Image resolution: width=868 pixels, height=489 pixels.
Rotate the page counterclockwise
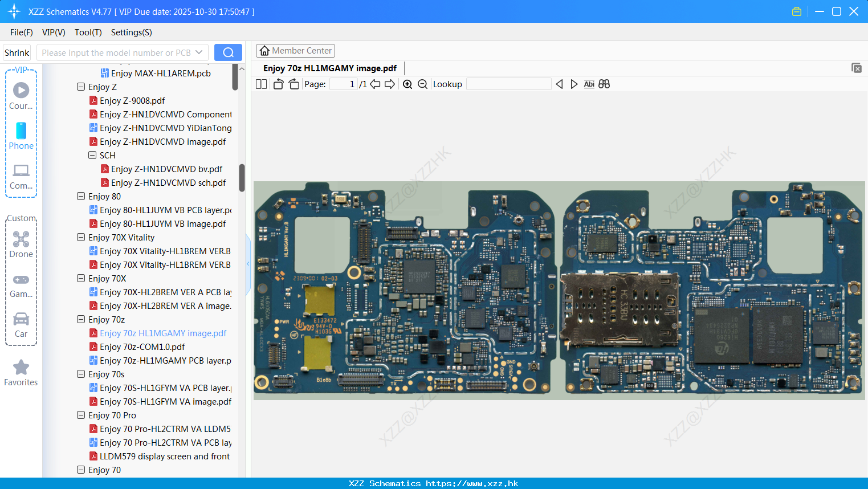tap(278, 84)
